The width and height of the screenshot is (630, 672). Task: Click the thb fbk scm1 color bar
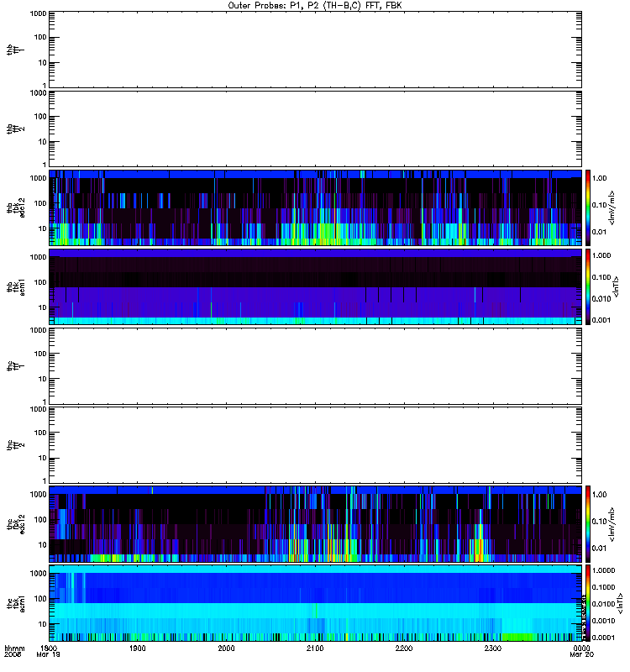pos(588,286)
